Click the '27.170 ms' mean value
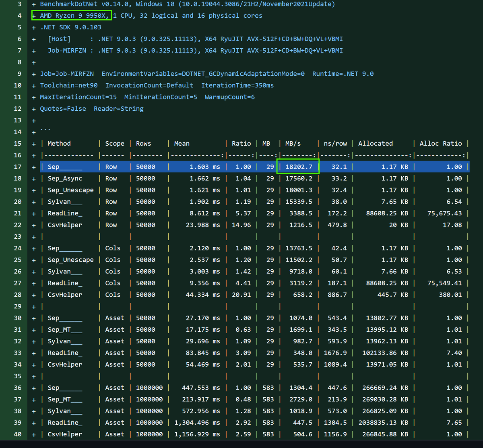 (203, 318)
